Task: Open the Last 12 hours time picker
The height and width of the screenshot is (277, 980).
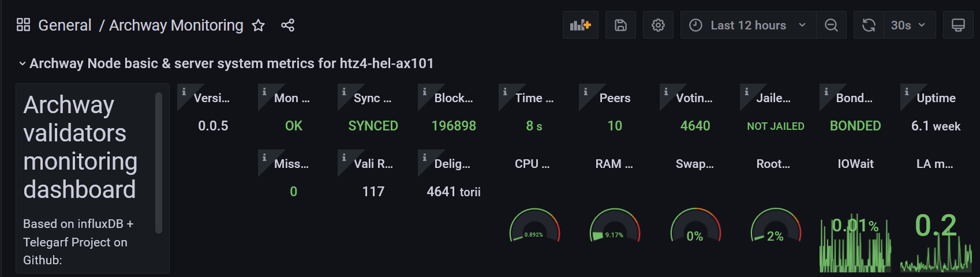Action: click(748, 25)
